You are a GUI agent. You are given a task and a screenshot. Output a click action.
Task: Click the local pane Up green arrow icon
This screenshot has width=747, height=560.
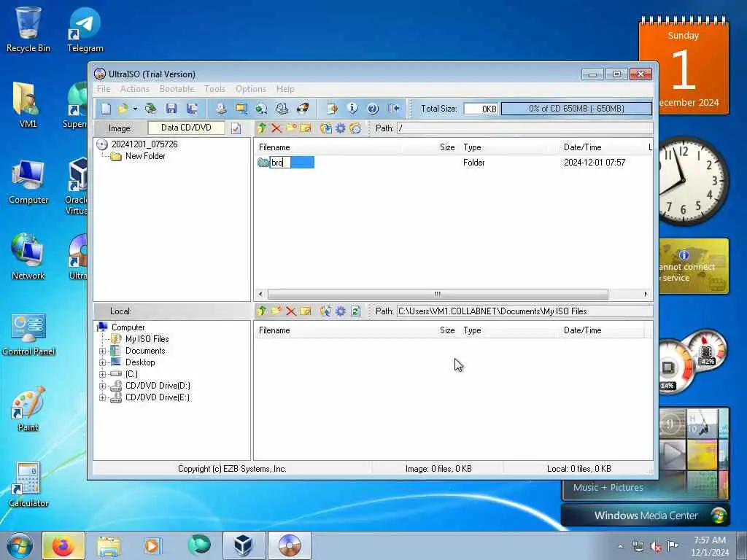(262, 311)
